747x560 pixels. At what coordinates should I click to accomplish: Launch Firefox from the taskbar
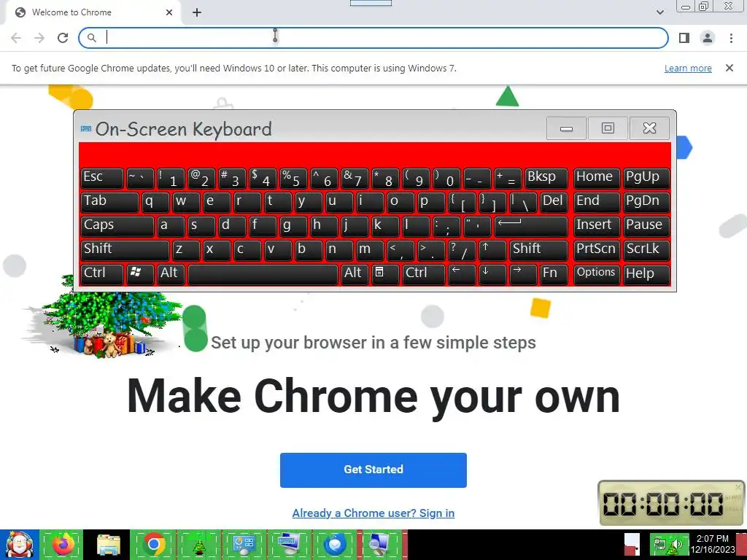click(62, 545)
